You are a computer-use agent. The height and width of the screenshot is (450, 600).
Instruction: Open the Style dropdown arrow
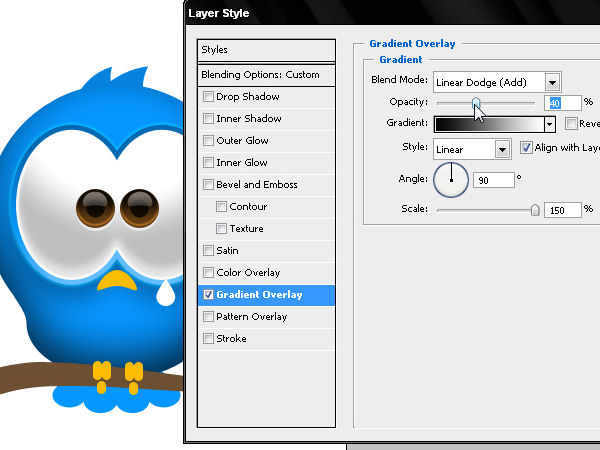pyautogui.click(x=502, y=149)
